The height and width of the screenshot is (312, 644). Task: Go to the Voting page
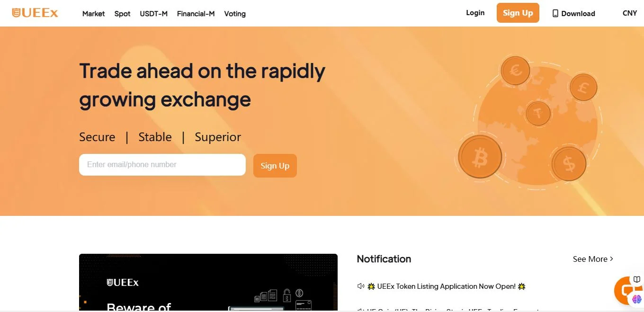(x=235, y=14)
